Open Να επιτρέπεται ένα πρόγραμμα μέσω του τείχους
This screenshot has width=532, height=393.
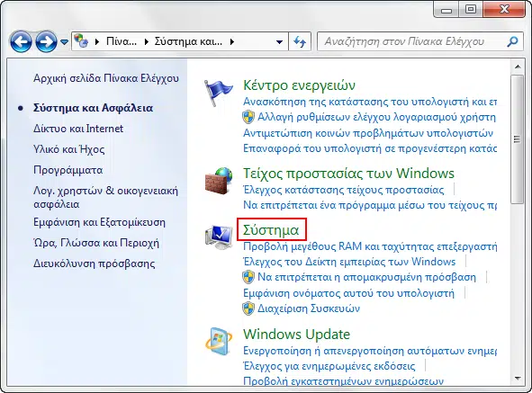(370, 205)
